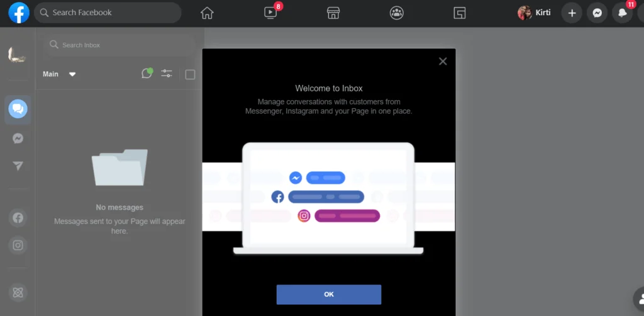Open the Marketplace storefront icon
Viewport: 644px width, 316px height.
333,13
